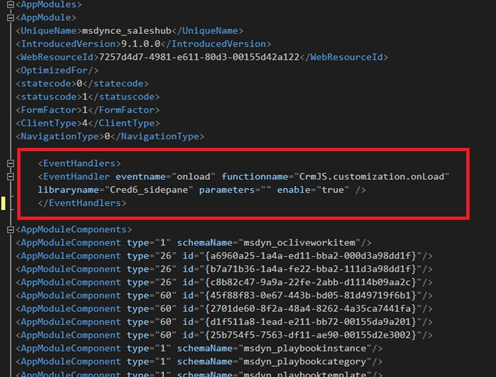Click the statecode line with value 0
The height and width of the screenshot is (377, 496).
pyautogui.click(x=82, y=84)
